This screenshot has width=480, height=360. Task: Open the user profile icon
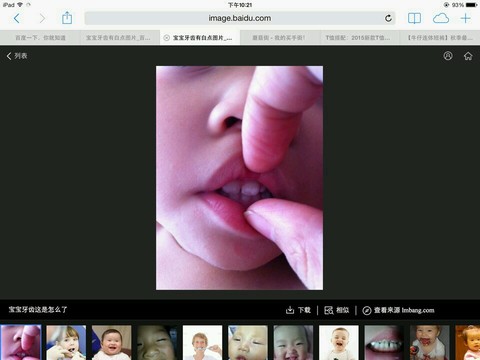coord(448,56)
